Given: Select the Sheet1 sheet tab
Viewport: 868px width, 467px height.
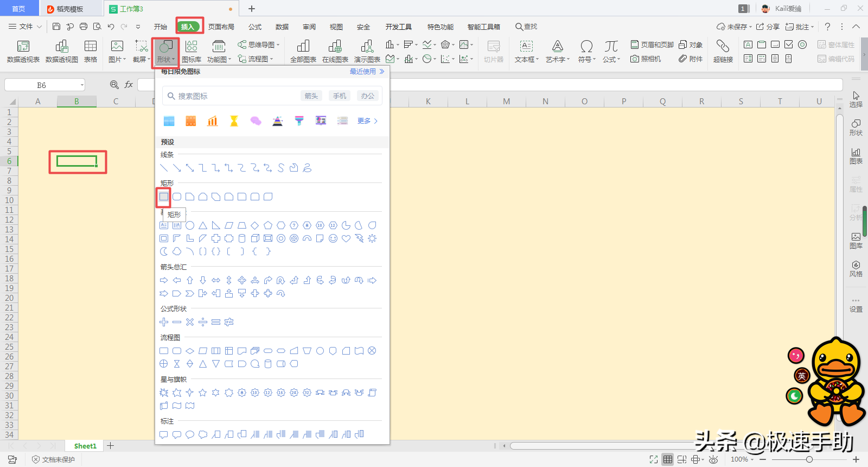Looking at the screenshot, I should [x=85, y=446].
